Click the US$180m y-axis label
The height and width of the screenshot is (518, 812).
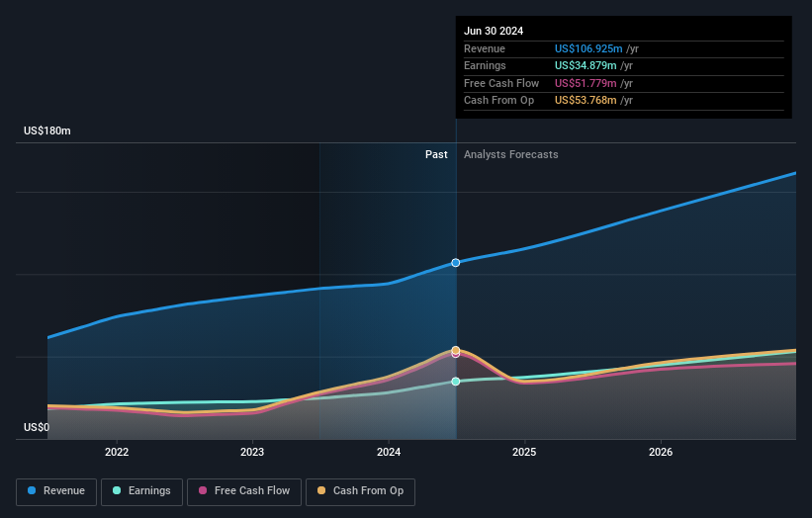47,130
